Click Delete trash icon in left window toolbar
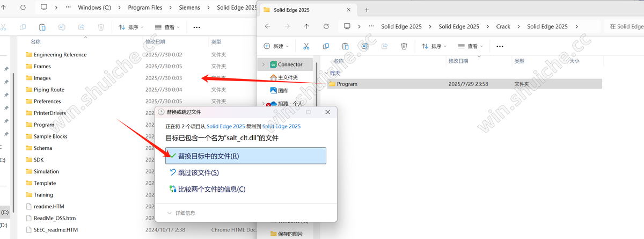This screenshot has height=239, width=644. 101,27
